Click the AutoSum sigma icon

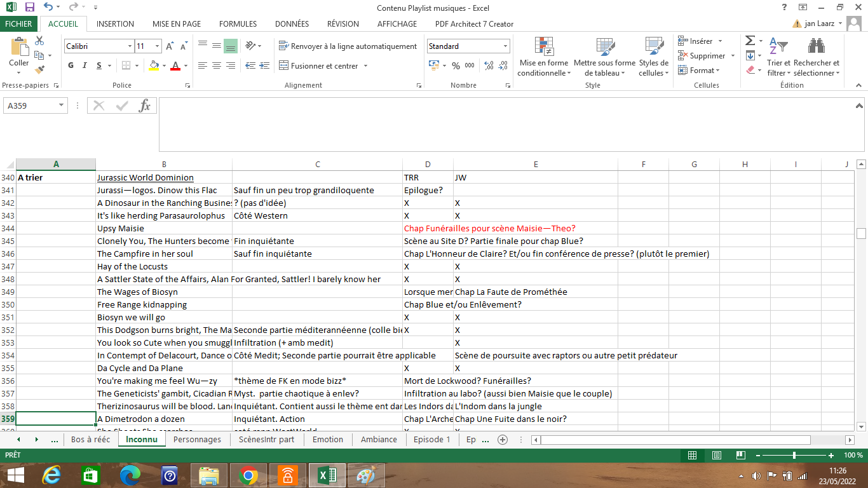coord(750,41)
